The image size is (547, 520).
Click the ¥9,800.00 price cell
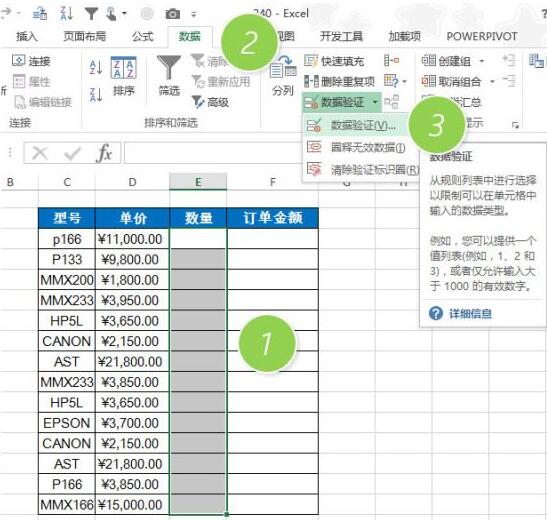point(132,259)
